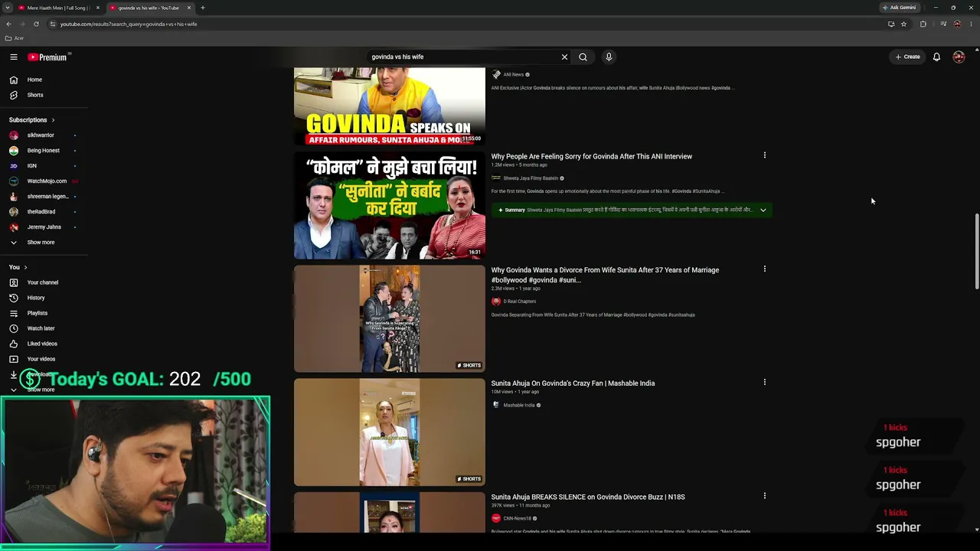Go to YouTube Premium home logo
980x551 pixels.
[x=47, y=57]
